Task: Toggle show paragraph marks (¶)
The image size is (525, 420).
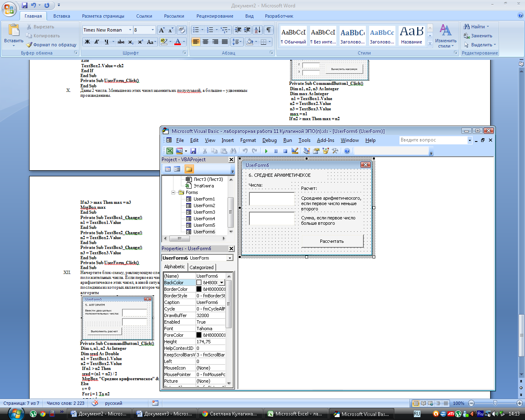Action: click(x=269, y=30)
